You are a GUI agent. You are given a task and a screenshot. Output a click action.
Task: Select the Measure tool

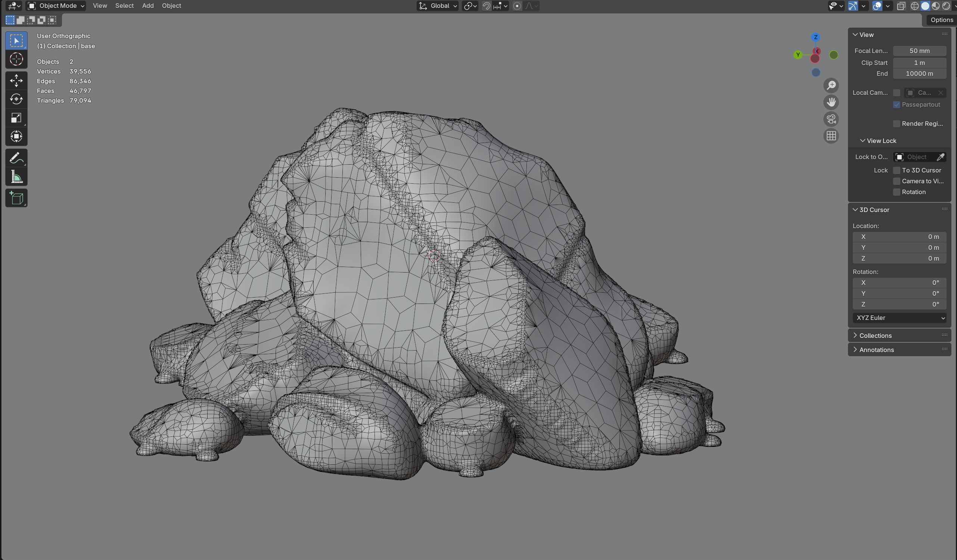[x=16, y=177]
